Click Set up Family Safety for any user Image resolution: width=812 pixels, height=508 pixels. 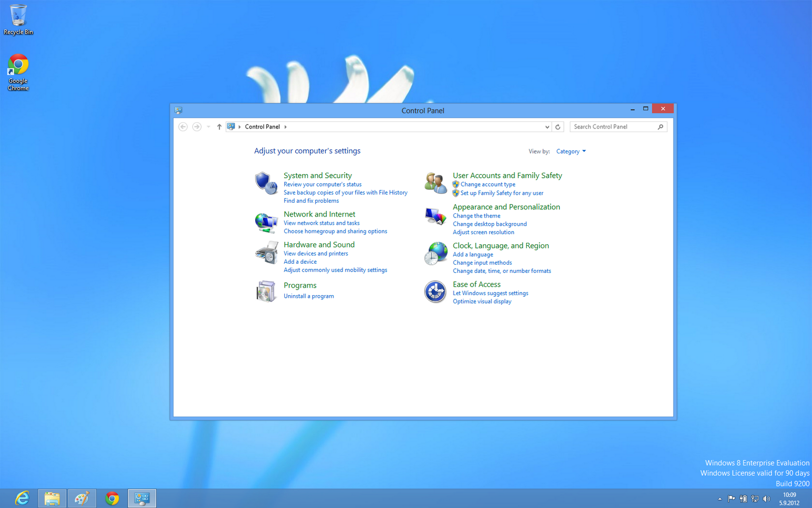[502, 193]
